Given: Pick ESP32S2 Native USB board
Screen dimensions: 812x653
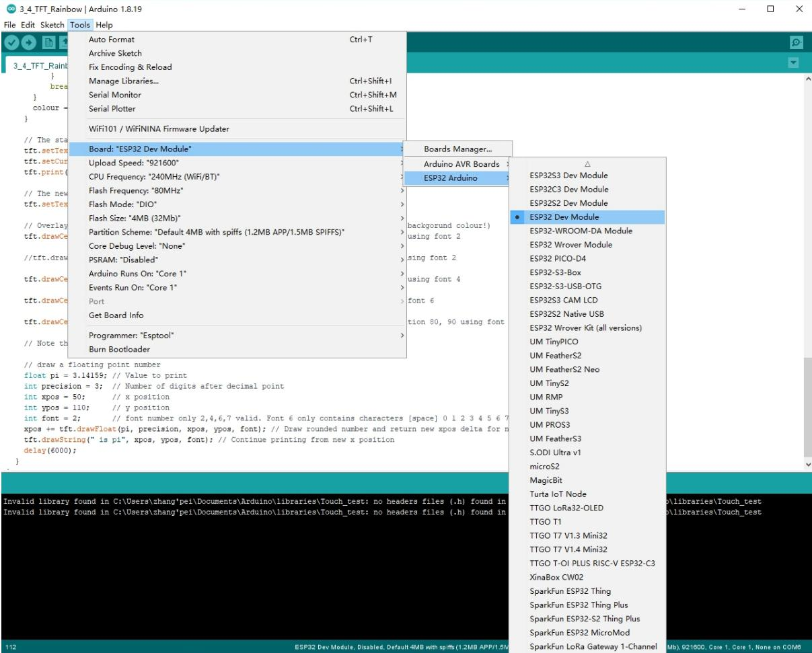Looking at the screenshot, I should (x=587, y=314).
